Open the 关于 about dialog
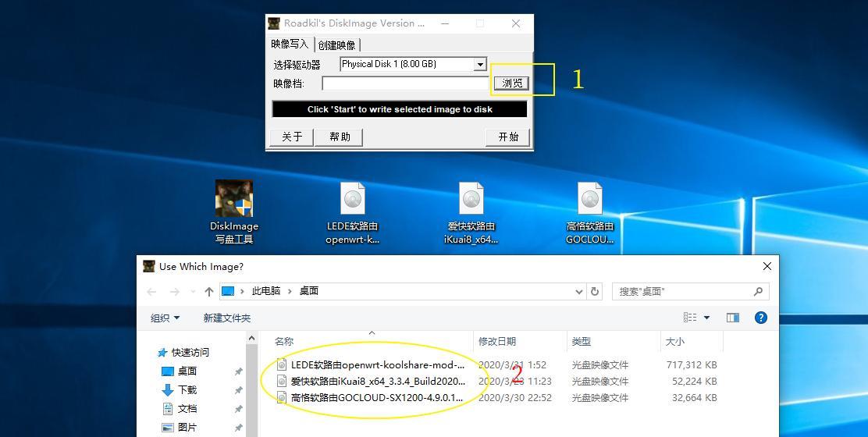Viewport: 868px width, 437px height. pyautogui.click(x=292, y=137)
